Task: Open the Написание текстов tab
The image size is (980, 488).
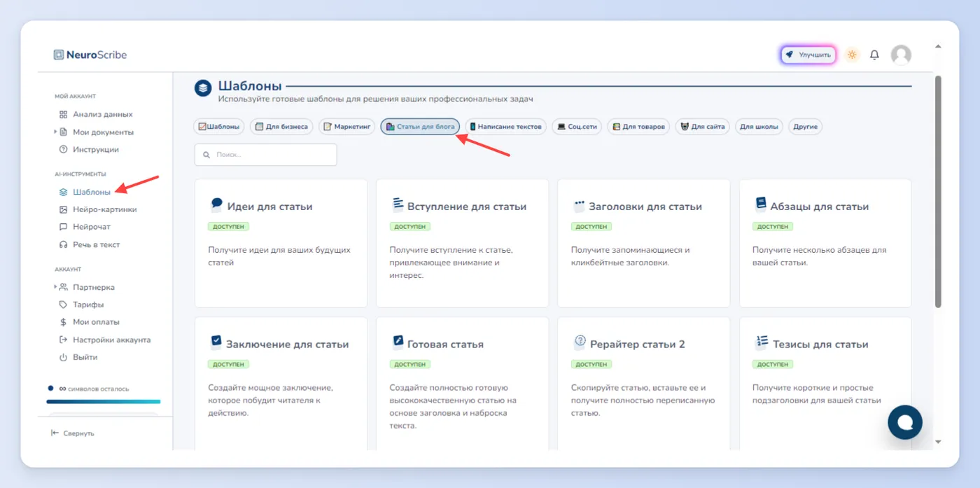Action: tap(506, 127)
